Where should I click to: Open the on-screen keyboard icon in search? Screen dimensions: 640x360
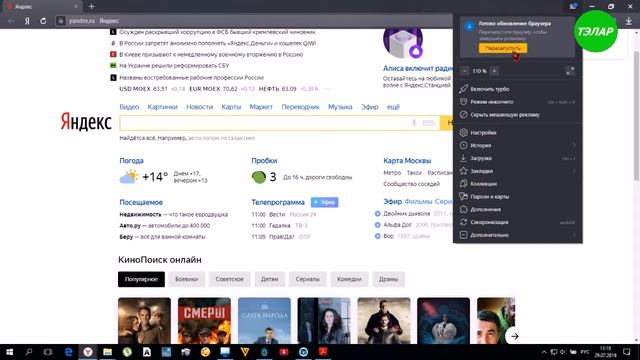[x=428, y=122]
